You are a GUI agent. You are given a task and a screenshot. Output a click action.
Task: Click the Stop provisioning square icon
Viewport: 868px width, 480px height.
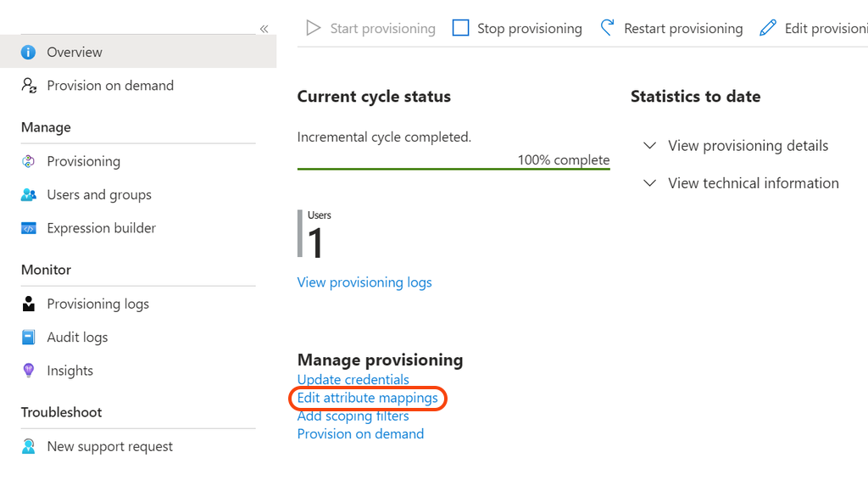tap(460, 28)
